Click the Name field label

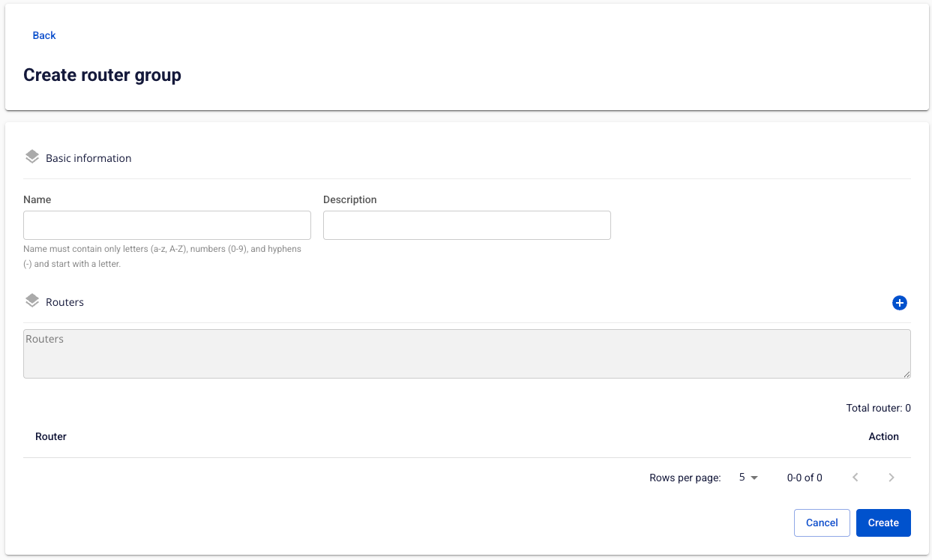[x=37, y=200]
